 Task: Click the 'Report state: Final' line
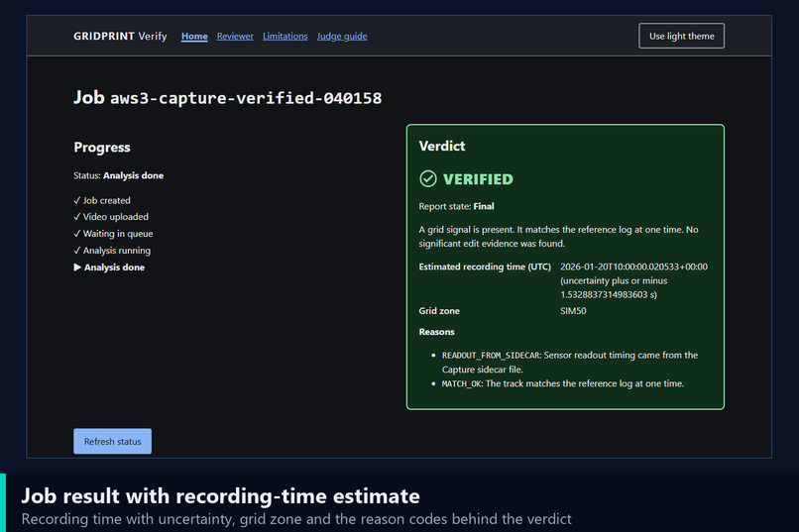click(x=457, y=206)
